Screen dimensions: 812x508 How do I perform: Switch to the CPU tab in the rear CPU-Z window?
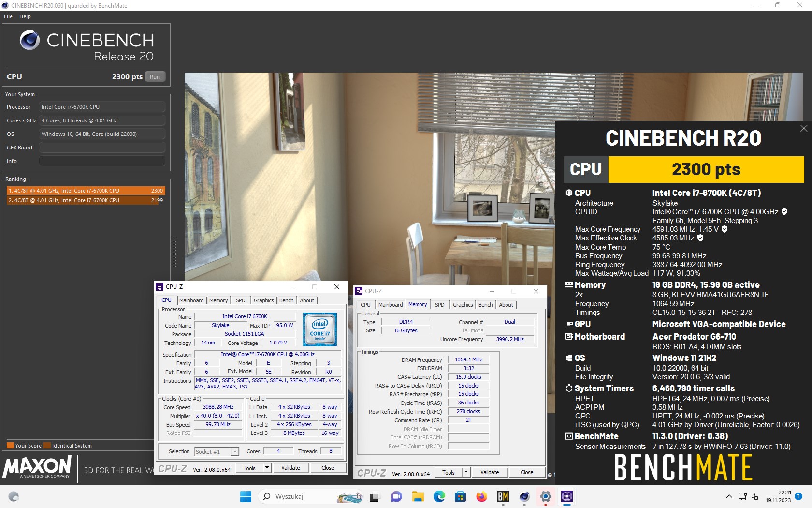coord(365,305)
